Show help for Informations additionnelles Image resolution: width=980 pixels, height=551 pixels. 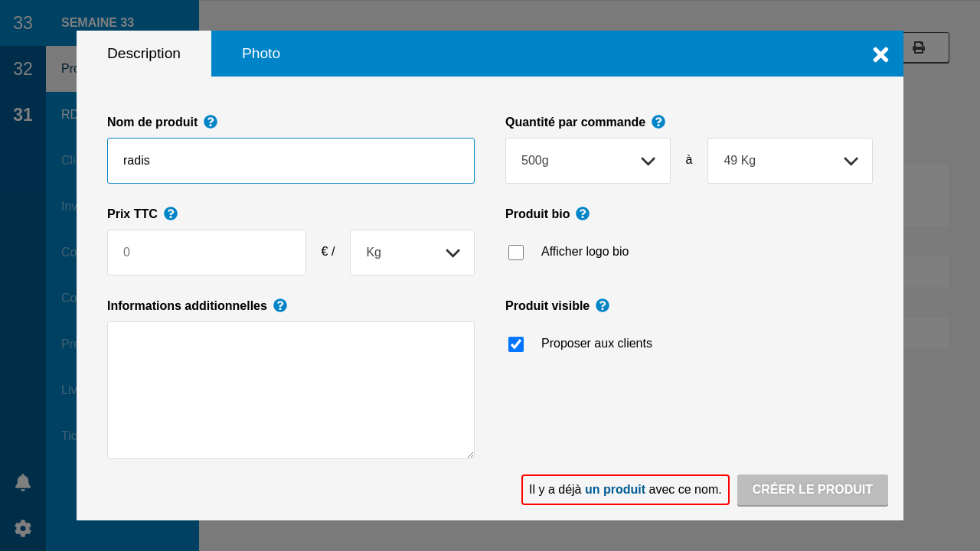point(280,305)
